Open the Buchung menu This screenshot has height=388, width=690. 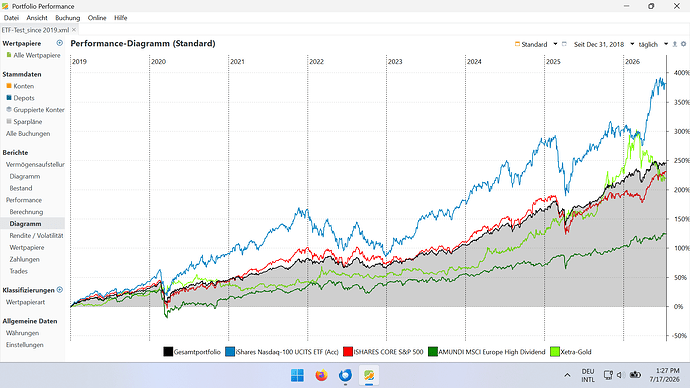click(67, 18)
